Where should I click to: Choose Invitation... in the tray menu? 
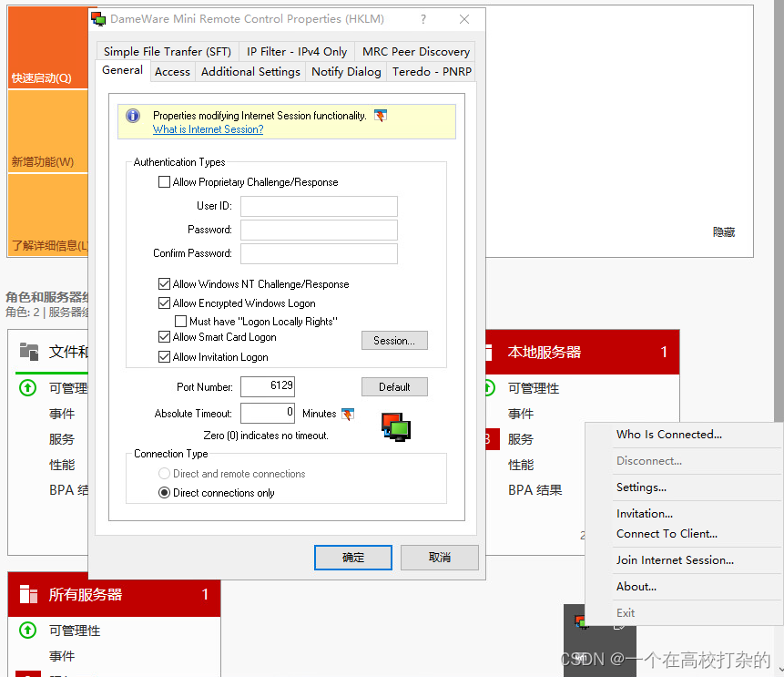coord(683,514)
